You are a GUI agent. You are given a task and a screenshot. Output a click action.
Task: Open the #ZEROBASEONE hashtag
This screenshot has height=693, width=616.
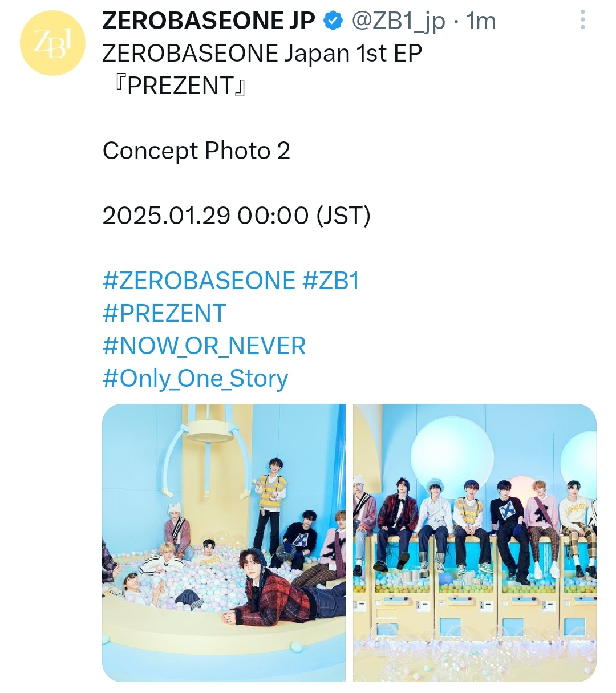click(199, 281)
